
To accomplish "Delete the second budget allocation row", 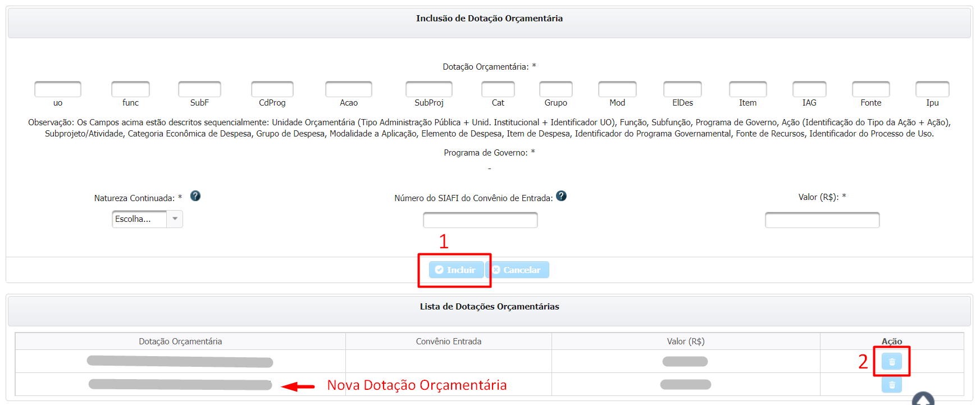I will (x=891, y=385).
